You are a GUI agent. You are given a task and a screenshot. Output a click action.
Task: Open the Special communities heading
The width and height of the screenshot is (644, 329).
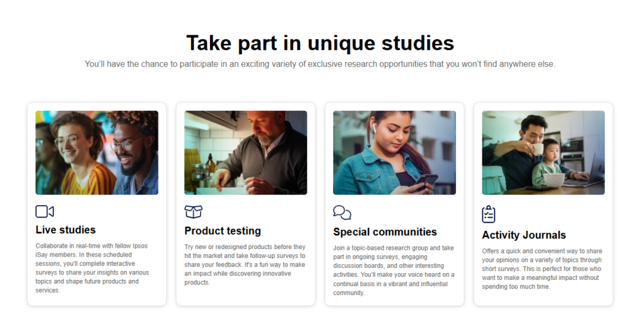tap(385, 232)
